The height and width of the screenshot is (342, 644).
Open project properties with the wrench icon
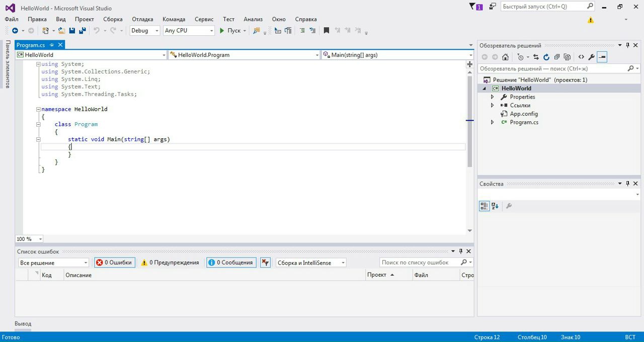pyautogui.click(x=592, y=57)
